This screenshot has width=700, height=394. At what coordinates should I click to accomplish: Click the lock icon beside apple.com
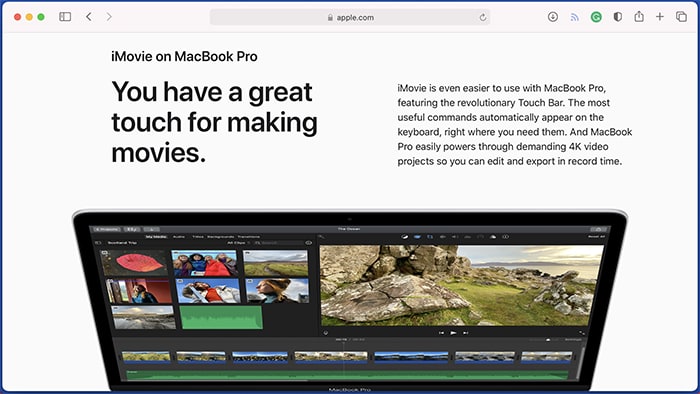(x=330, y=17)
